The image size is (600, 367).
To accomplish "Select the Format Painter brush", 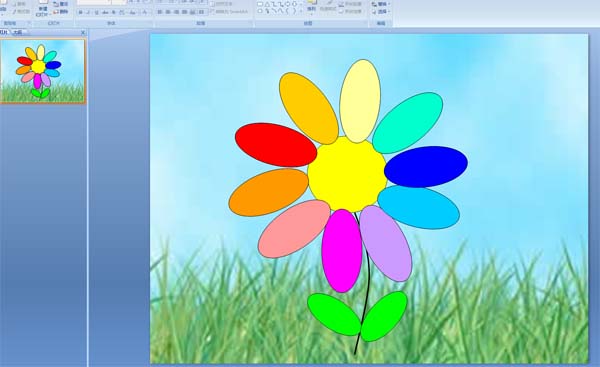I will [x=21, y=11].
